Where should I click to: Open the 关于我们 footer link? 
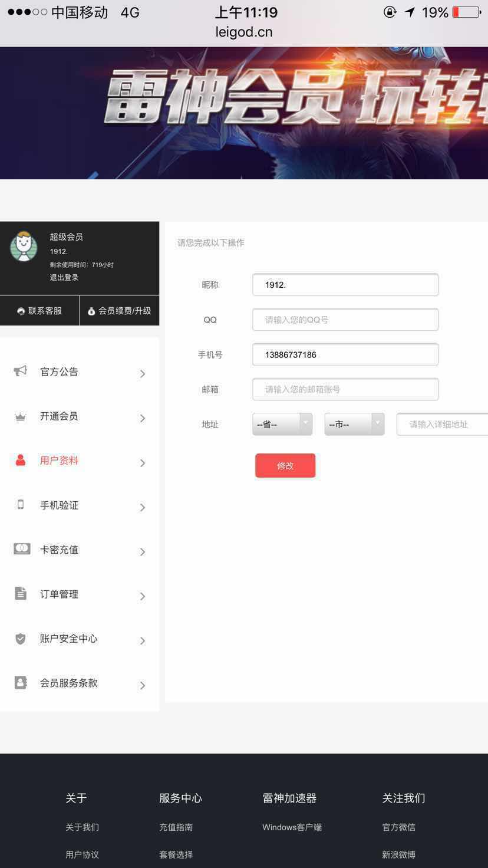[x=82, y=827]
